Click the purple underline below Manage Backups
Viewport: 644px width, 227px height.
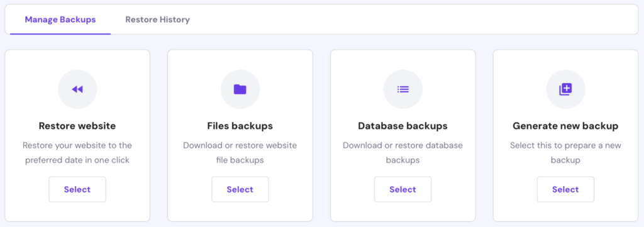pos(60,34)
